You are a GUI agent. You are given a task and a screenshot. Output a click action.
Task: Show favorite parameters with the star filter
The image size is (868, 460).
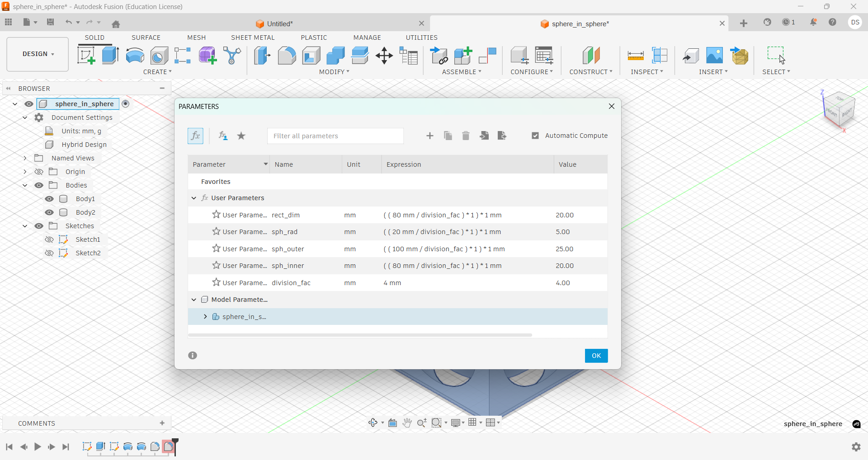[x=241, y=136]
